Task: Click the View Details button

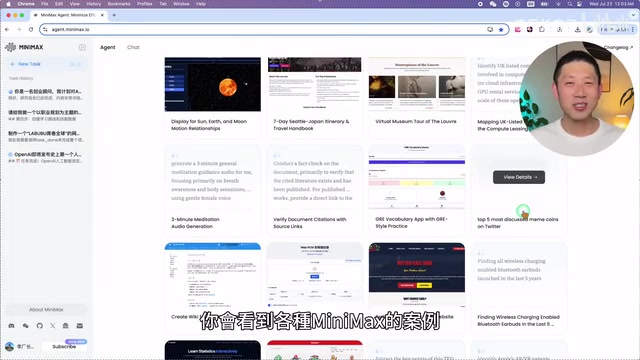Action: click(519, 177)
